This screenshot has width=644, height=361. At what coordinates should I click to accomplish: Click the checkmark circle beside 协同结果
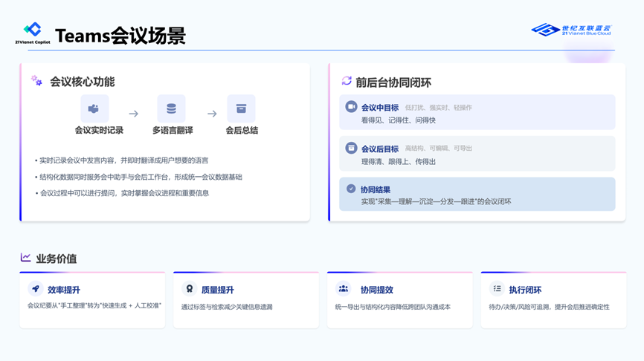351,189
